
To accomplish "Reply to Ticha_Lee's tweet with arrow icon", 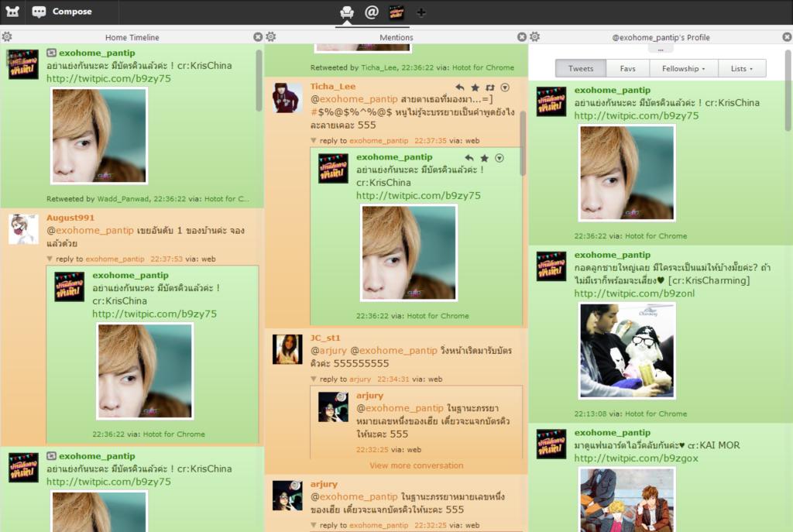I will click(459, 88).
